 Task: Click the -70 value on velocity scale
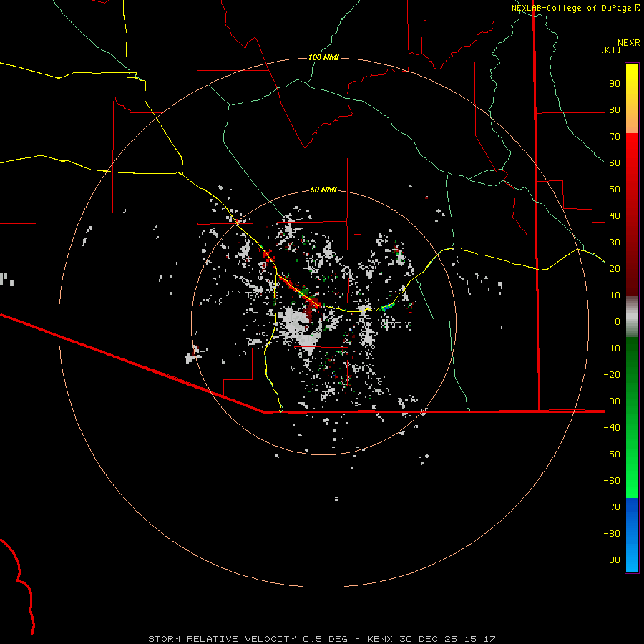[612, 507]
